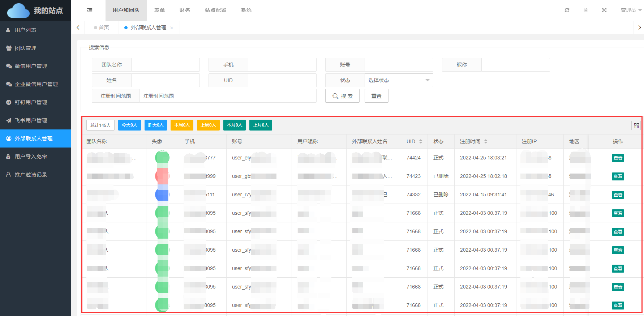Click the refresh icon in top bar

(567, 10)
